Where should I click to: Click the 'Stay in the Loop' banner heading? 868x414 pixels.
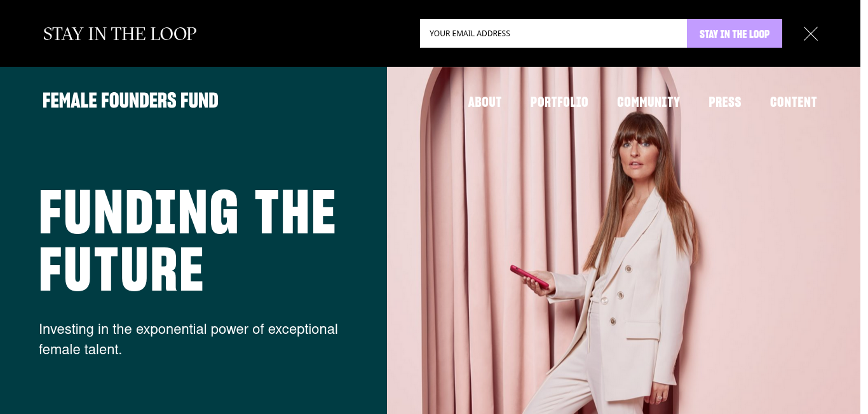point(119,34)
